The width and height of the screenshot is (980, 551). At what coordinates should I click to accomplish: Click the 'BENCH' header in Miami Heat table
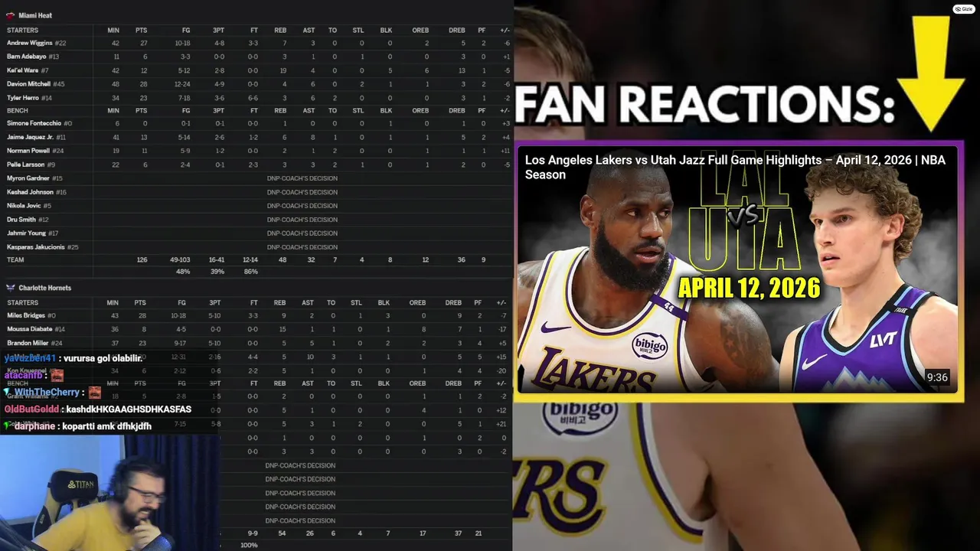tap(17, 110)
